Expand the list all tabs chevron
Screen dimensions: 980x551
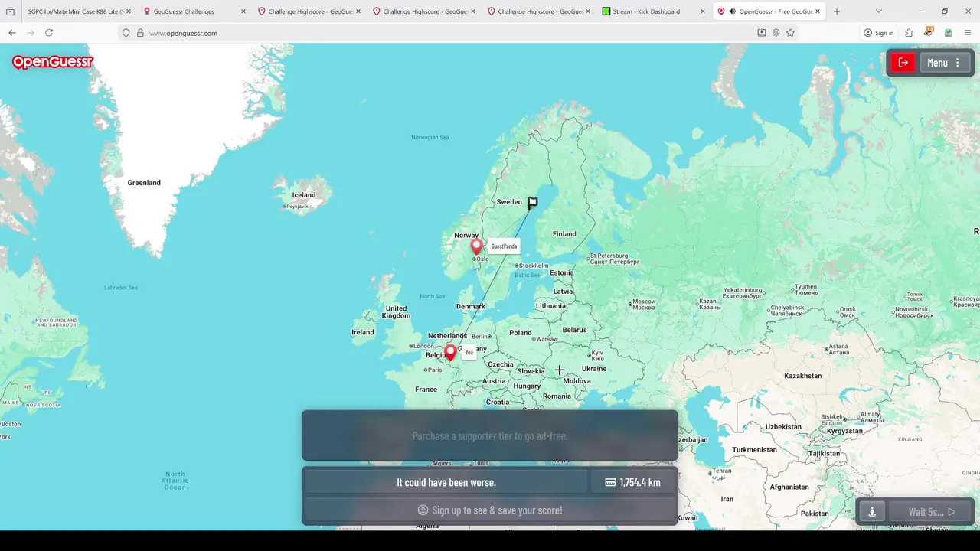[878, 11]
